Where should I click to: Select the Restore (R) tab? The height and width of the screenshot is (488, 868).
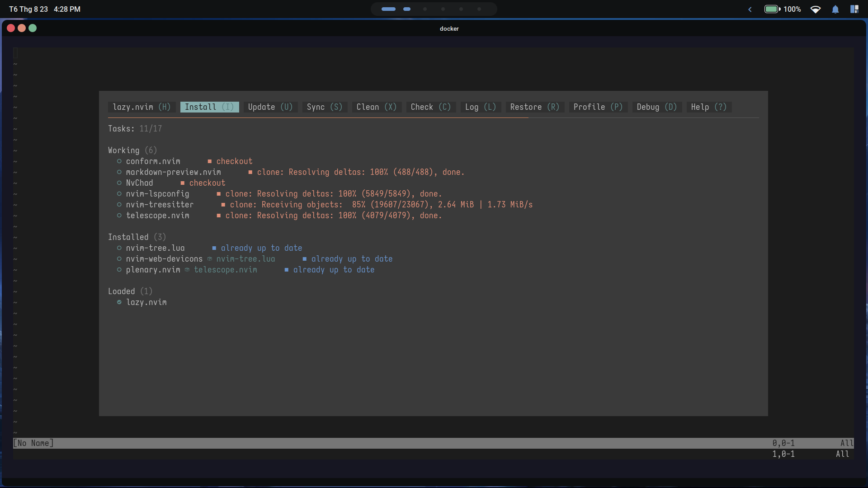535,107
